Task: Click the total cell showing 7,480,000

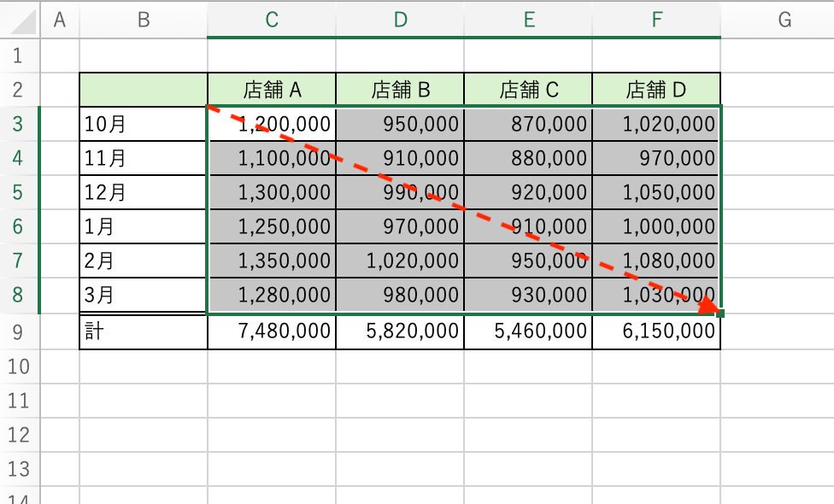Action: click(272, 331)
